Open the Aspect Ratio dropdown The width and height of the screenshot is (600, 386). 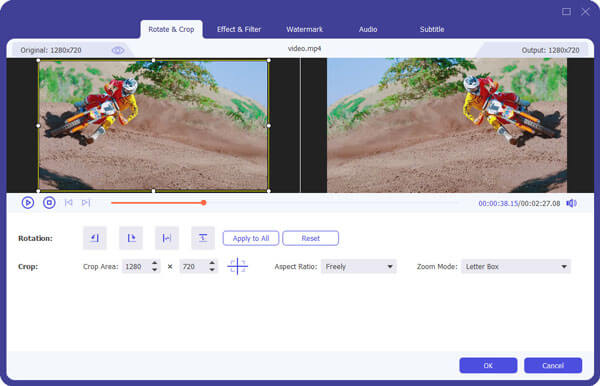click(359, 267)
